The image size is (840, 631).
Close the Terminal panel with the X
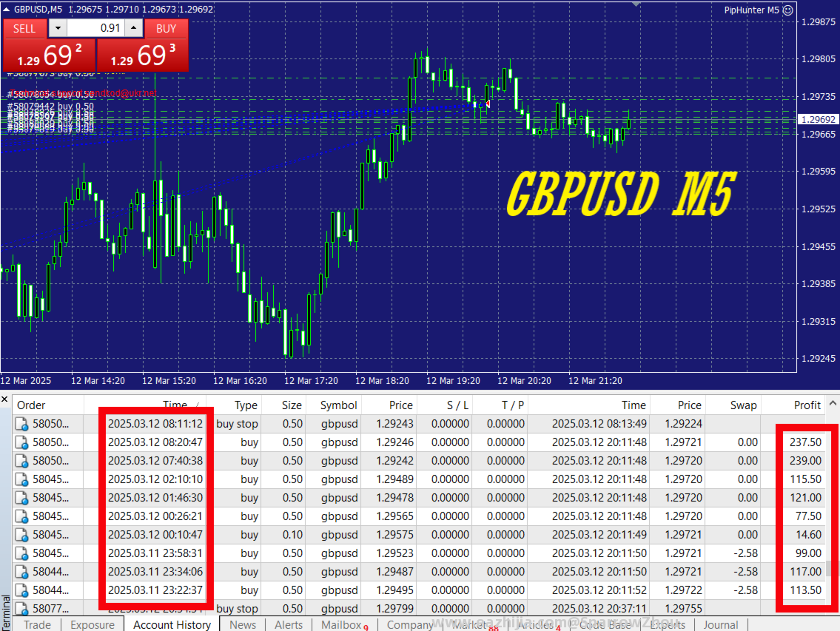[x=5, y=399]
